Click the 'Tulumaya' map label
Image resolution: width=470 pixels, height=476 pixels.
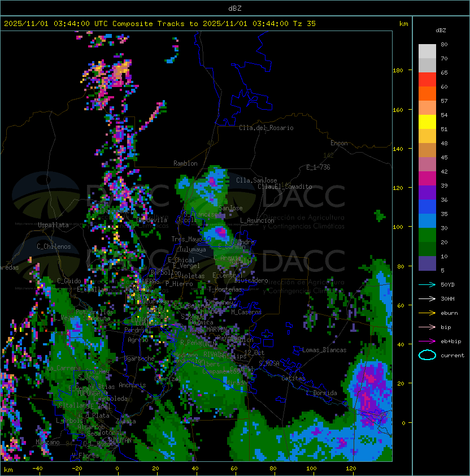pyautogui.click(x=193, y=249)
